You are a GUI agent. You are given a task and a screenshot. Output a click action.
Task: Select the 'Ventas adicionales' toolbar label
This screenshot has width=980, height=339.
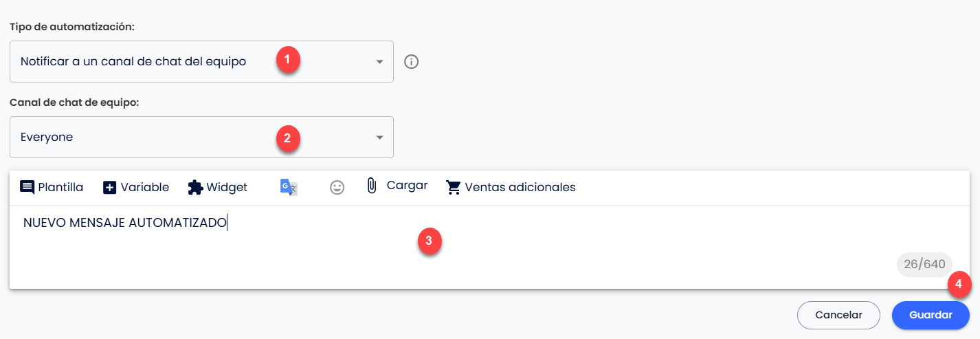click(520, 187)
